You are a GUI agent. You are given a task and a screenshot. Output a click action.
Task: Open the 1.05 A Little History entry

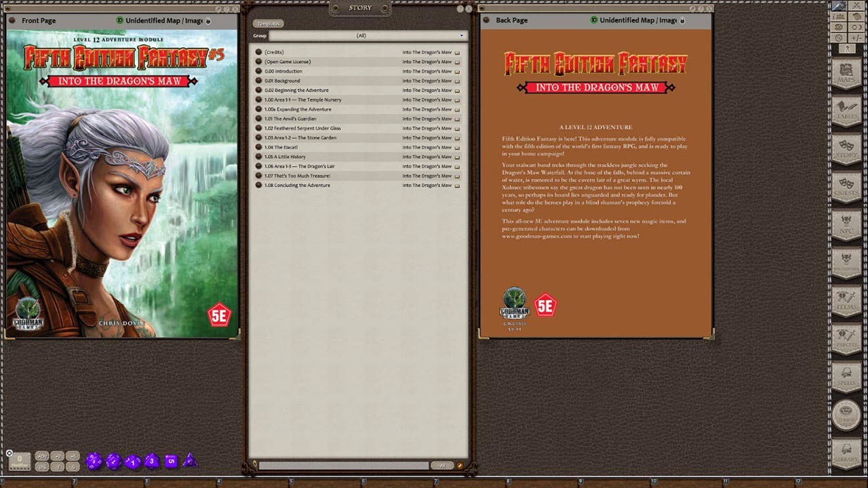[357, 157]
